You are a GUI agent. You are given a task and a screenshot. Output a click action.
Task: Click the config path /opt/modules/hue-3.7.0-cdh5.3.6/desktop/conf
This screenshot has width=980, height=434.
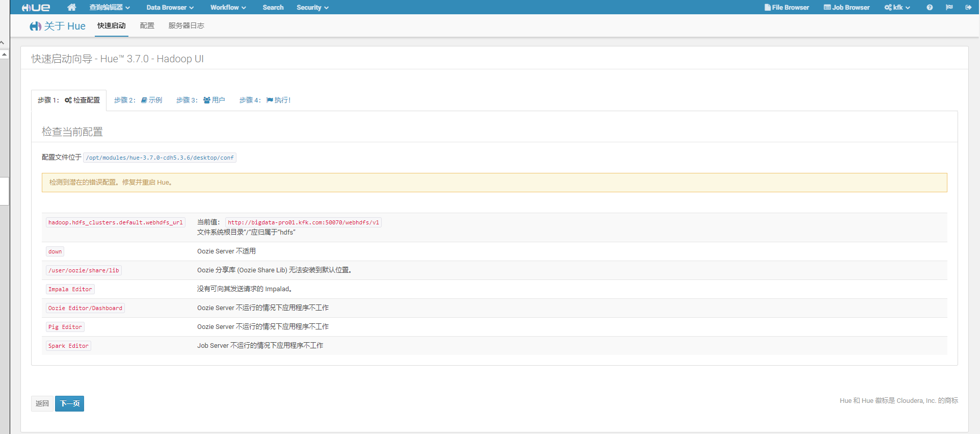(x=160, y=158)
